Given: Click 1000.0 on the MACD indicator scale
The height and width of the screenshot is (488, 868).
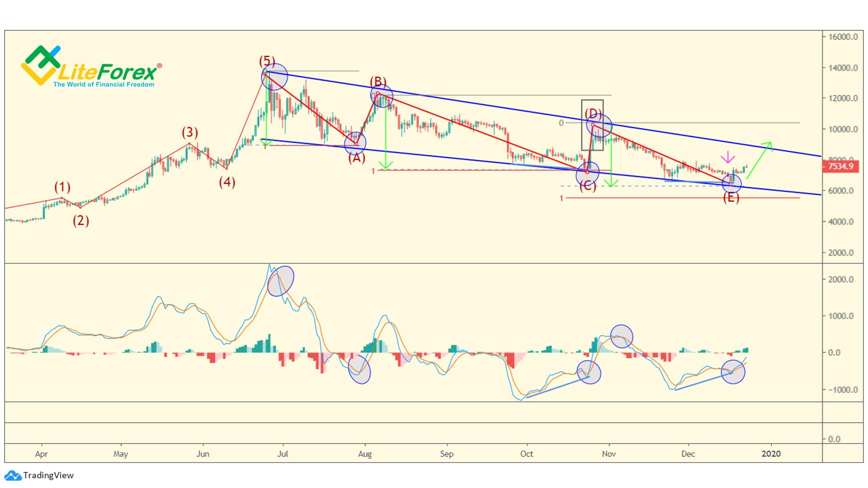Looking at the screenshot, I should pyautogui.click(x=841, y=316).
